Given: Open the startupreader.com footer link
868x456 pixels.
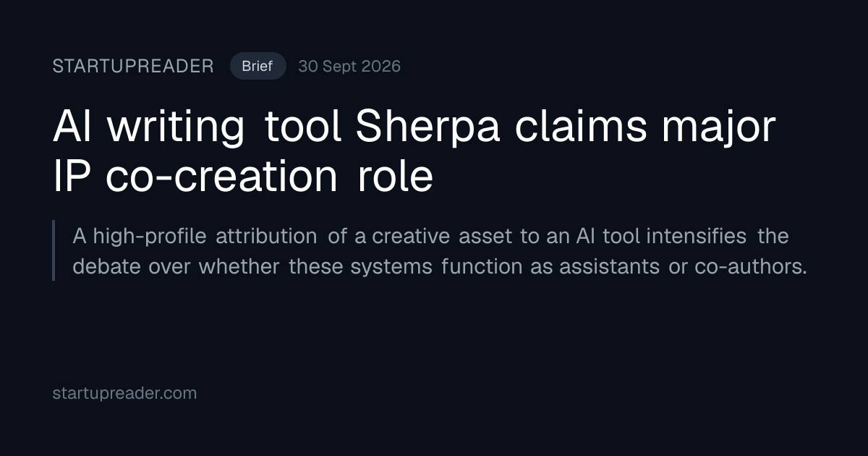Looking at the screenshot, I should coord(124,393).
